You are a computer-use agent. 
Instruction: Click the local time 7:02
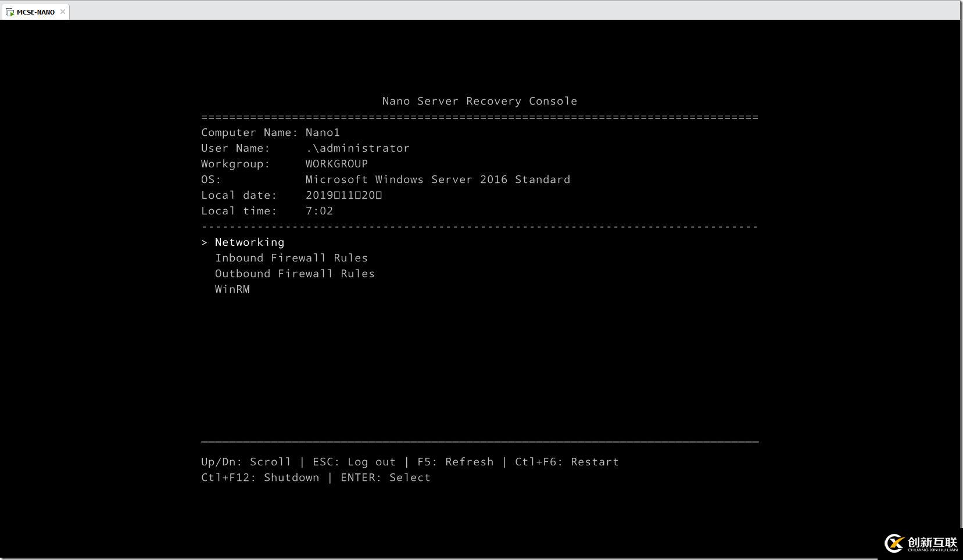tap(319, 211)
